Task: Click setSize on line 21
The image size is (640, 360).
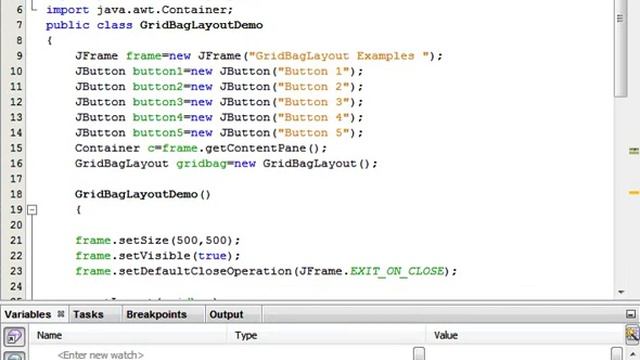Action: [x=143, y=240]
